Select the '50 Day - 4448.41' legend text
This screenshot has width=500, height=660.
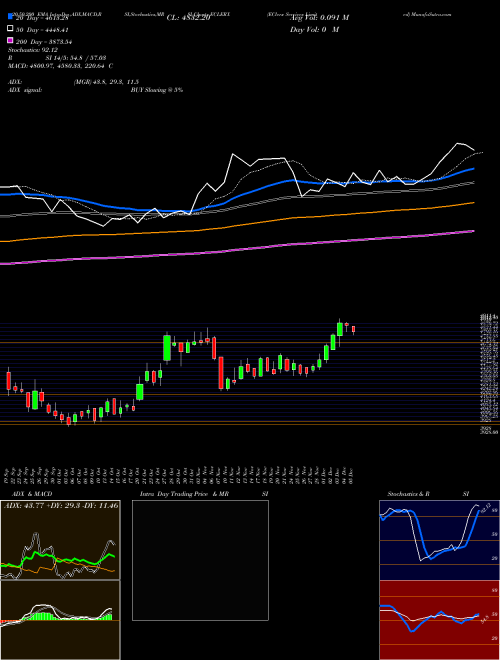click(x=42, y=30)
